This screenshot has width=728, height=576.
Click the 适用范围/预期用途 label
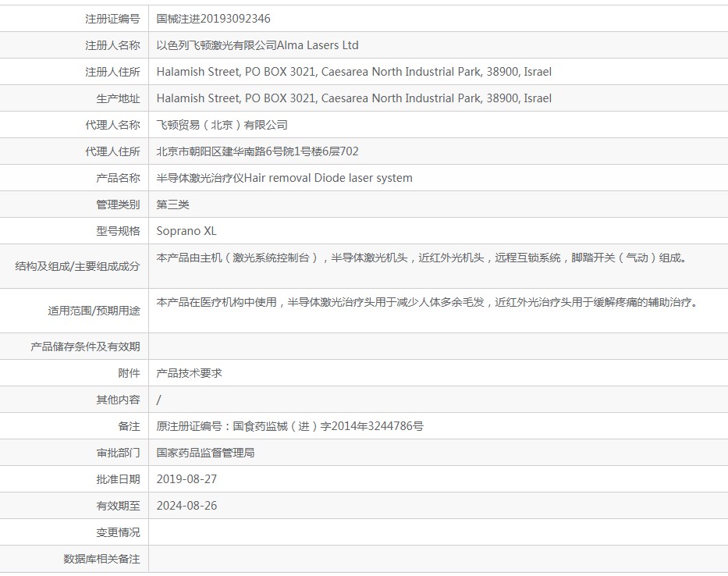point(94,311)
